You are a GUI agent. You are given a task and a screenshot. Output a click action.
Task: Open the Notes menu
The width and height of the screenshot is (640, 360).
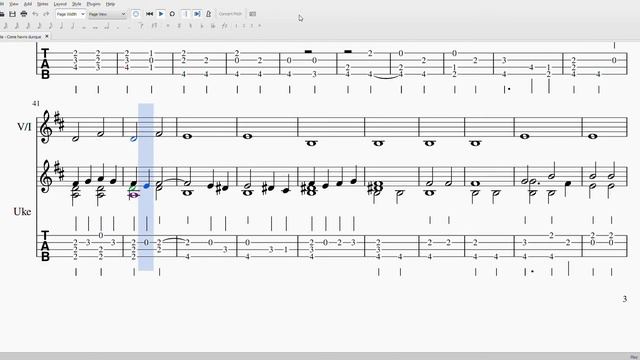pos(42,4)
